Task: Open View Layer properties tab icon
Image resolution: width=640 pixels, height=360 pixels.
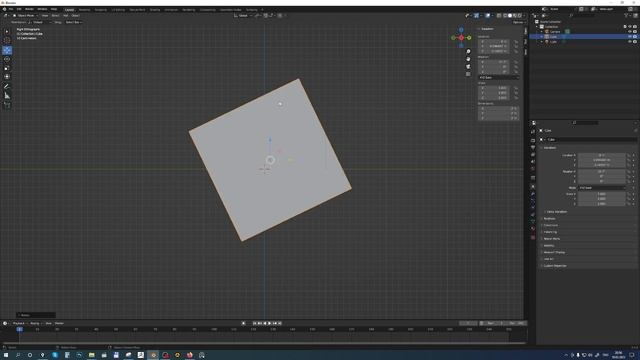Action: 533,154
